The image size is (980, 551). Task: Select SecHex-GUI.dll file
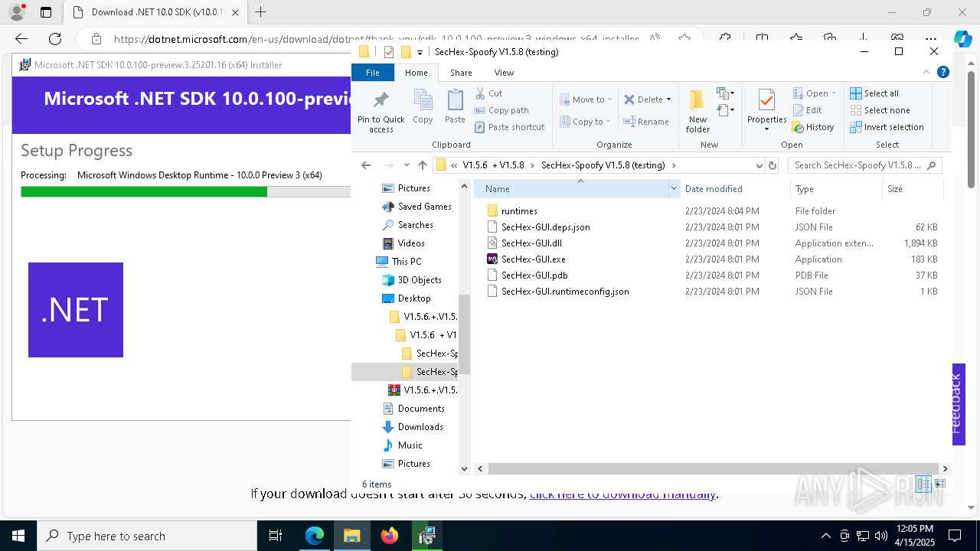(531, 243)
